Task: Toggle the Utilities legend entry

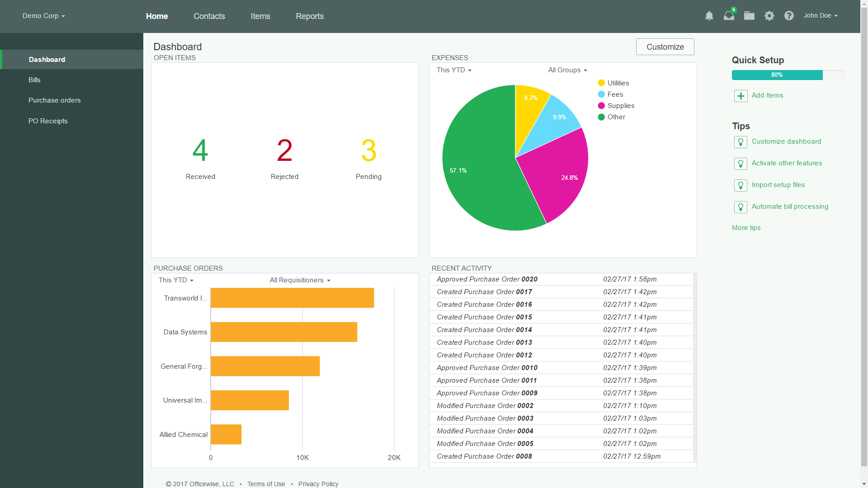Action: pyautogui.click(x=613, y=83)
